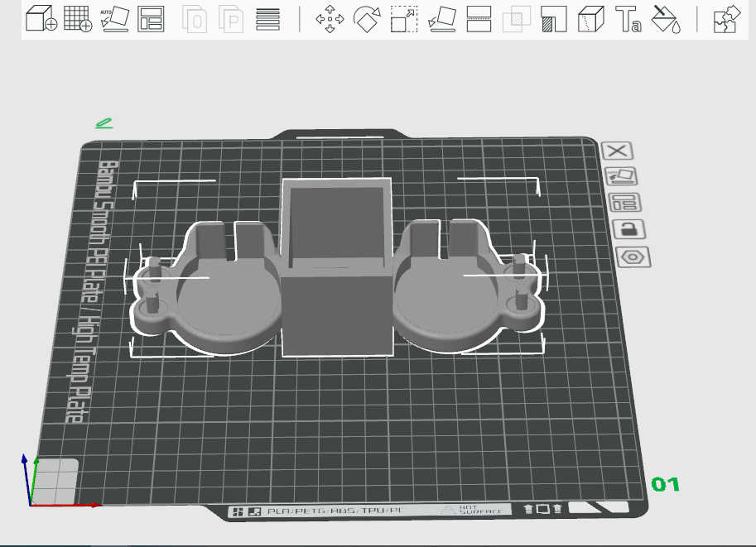Open the Assembly view puzzle icon
This screenshot has height=547, width=756.
point(727,19)
